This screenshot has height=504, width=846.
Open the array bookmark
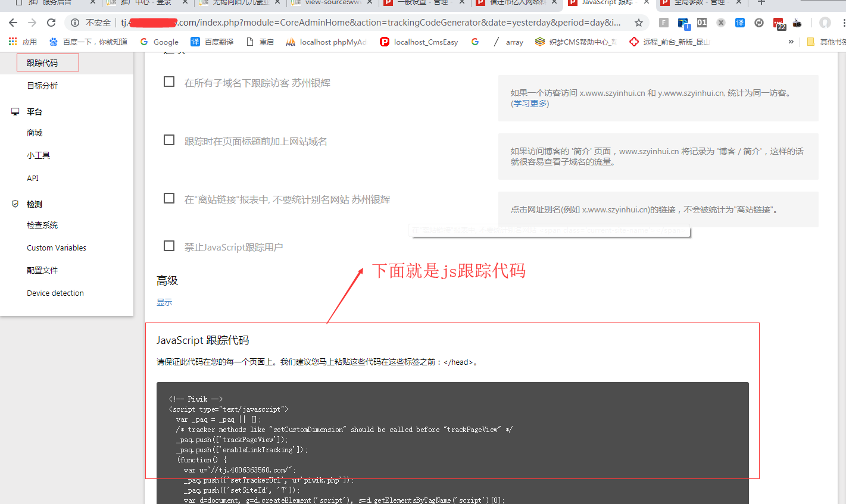[x=508, y=42]
